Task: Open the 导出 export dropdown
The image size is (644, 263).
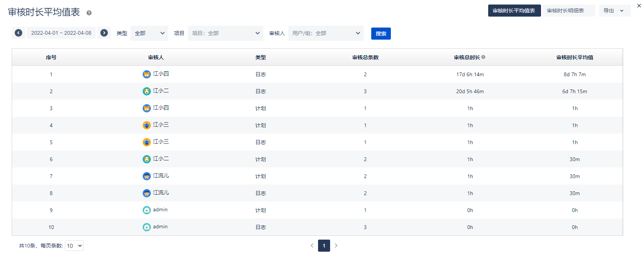Action: pos(614,11)
